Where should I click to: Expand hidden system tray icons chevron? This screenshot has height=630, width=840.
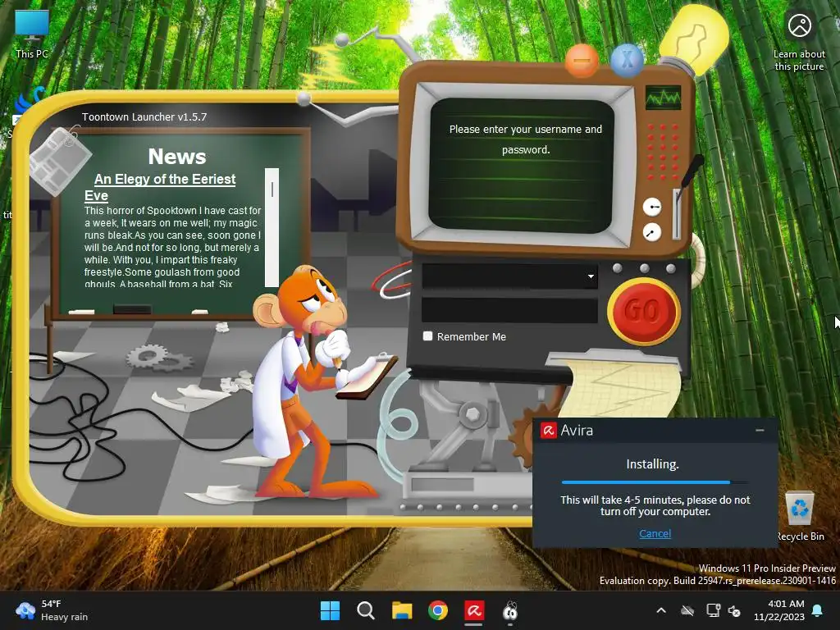[661, 610]
